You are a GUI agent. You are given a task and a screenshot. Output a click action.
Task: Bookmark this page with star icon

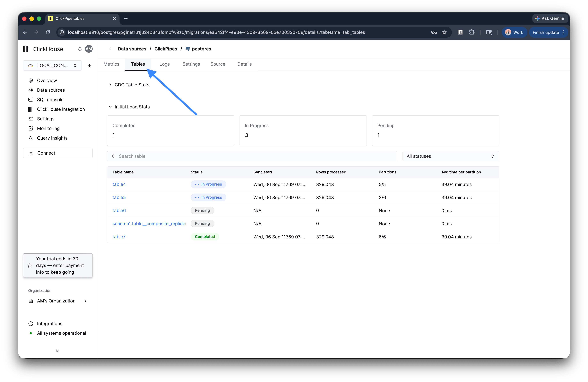tap(444, 32)
